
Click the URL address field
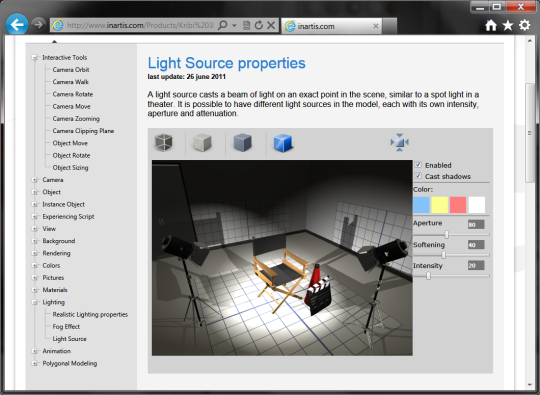tap(141, 25)
